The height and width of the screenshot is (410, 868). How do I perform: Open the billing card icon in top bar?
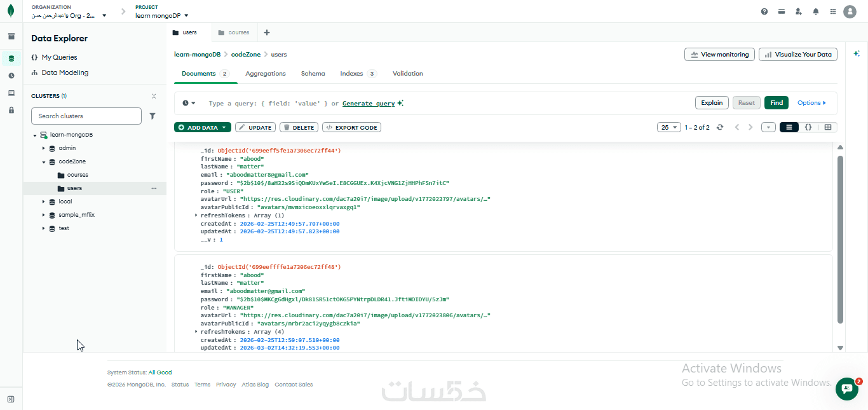click(782, 11)
